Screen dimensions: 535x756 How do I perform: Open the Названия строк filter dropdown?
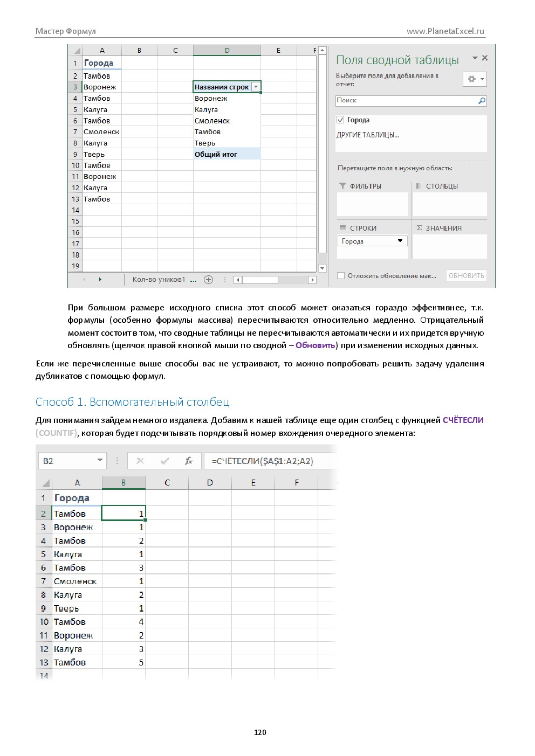[256, 87]
